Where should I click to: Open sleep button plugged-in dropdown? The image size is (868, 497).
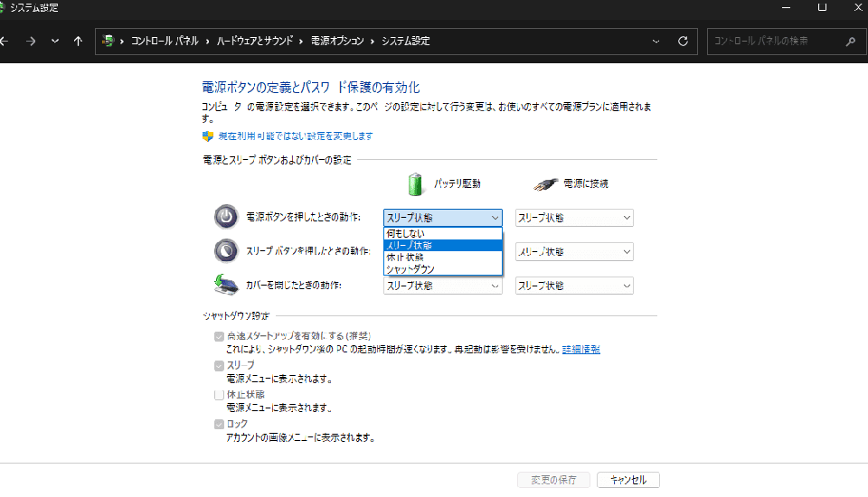[x=574, y=252]
